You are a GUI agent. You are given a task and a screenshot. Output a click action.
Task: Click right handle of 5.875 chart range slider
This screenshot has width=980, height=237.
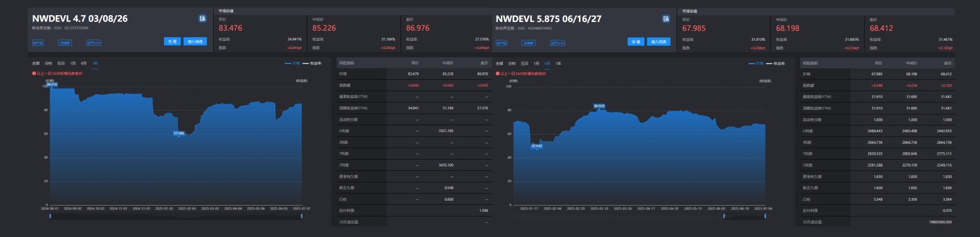765,216
